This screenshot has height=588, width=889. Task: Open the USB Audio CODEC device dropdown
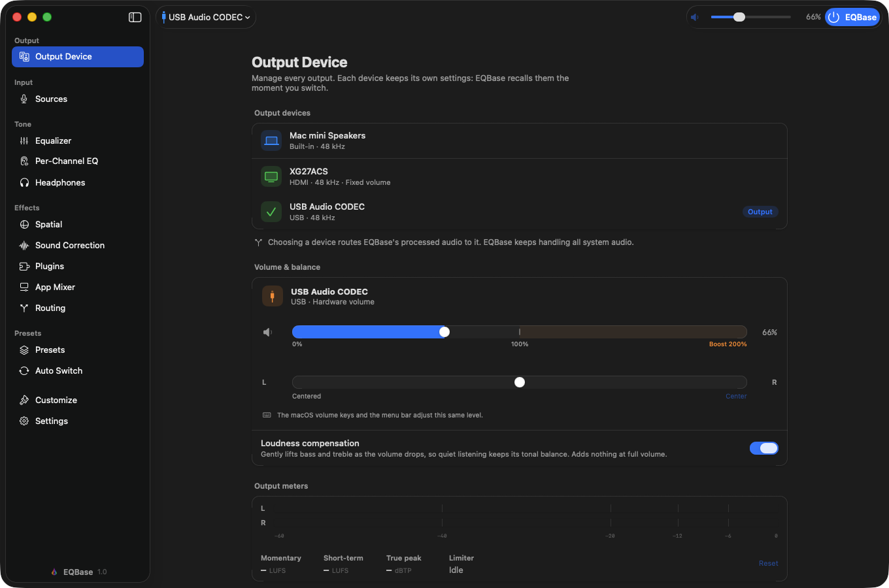(x=206, y=17)
